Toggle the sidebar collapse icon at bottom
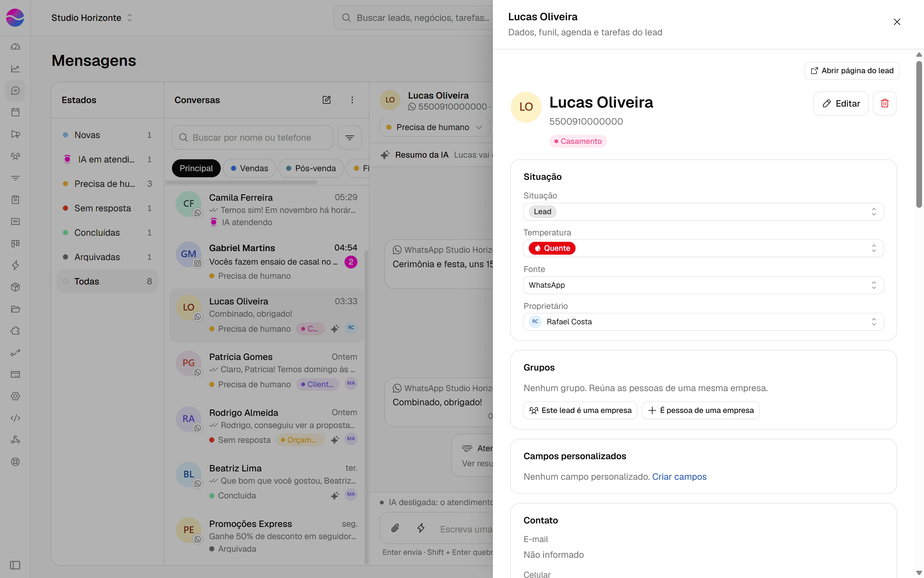924x578 pixels. 15,565
